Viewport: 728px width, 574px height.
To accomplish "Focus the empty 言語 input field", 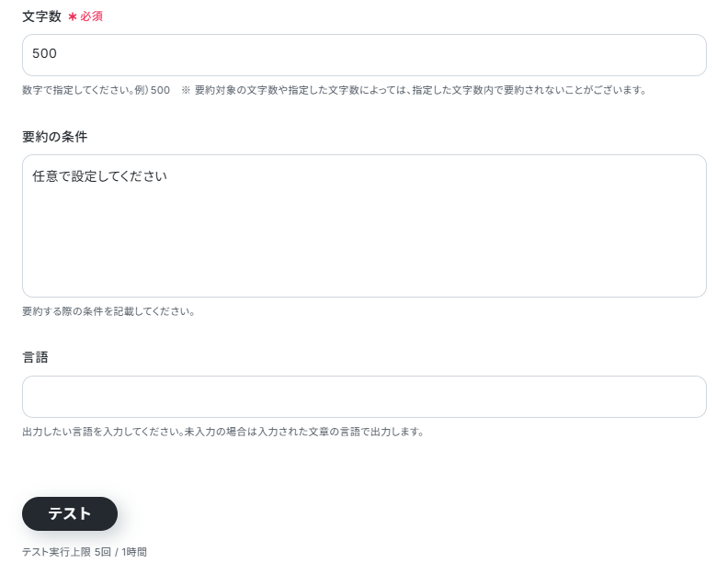I will coord(364,397).
